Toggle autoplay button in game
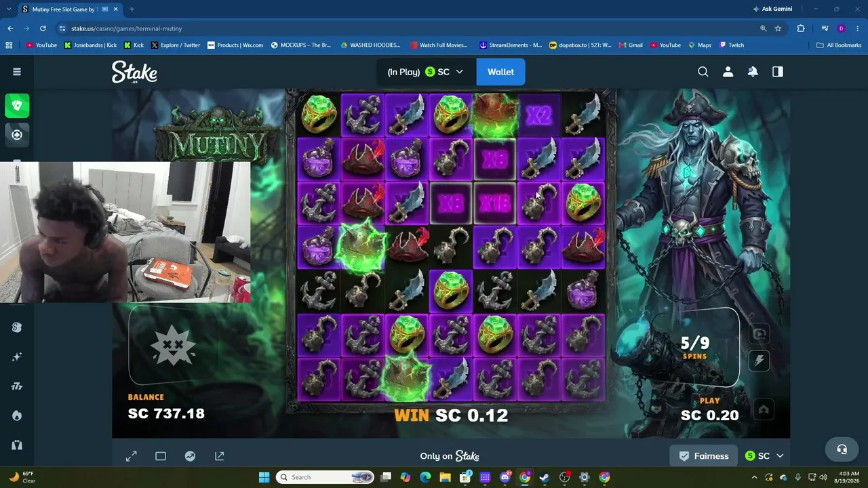Screen dimensions: 868x488 [x=759, y=333]
